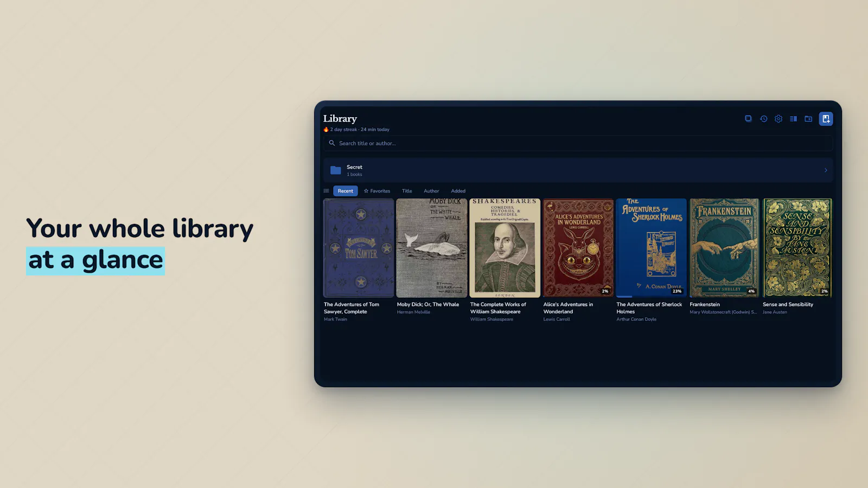
Task: Click the "Library" heading
Action: tap(340, 118)
